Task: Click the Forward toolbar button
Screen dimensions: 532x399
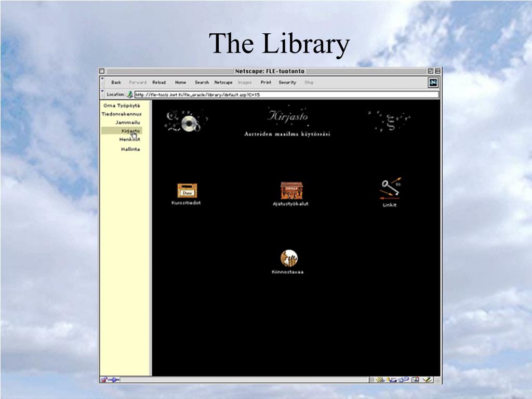Action: coord(138,83)
